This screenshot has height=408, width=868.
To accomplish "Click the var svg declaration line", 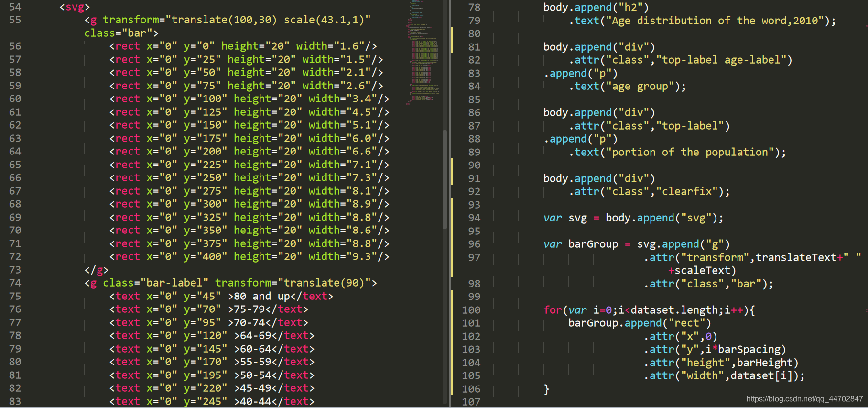I will coord(633,218).
